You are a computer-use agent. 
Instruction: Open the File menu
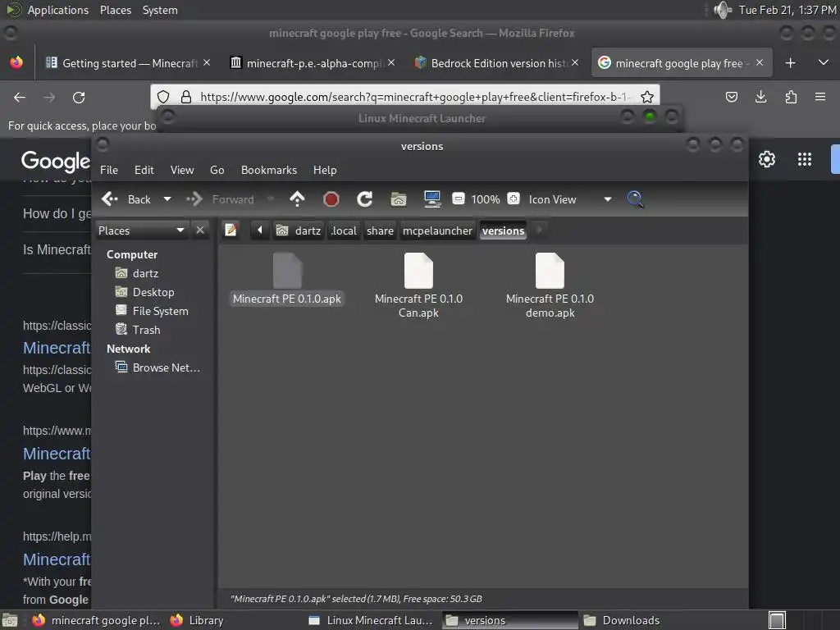[109, 170]
